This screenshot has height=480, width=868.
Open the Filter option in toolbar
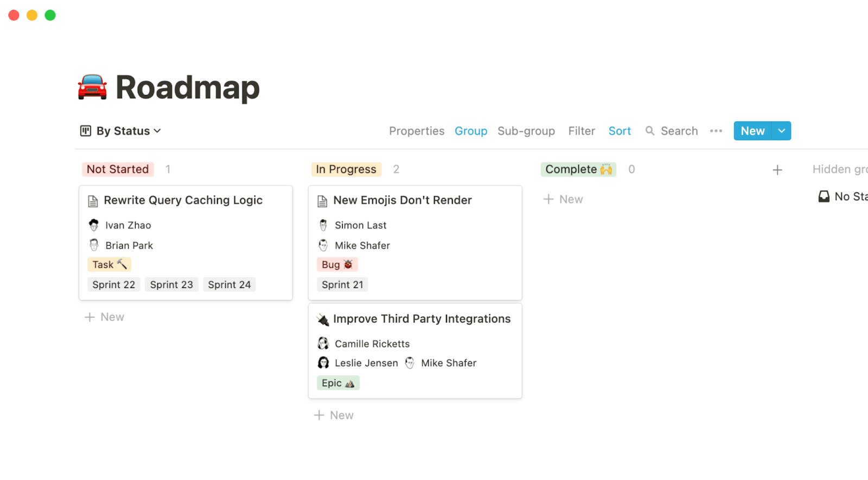coord(581,131)
